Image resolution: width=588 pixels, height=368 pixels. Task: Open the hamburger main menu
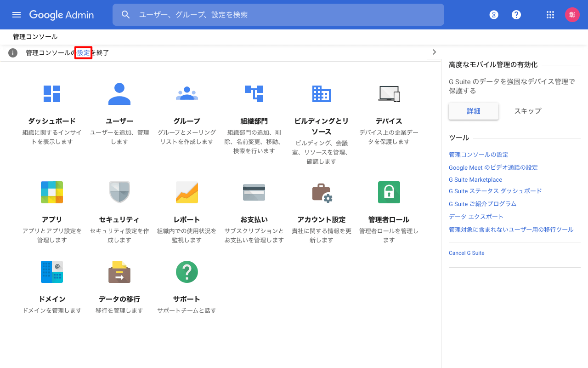click(17, 15)
